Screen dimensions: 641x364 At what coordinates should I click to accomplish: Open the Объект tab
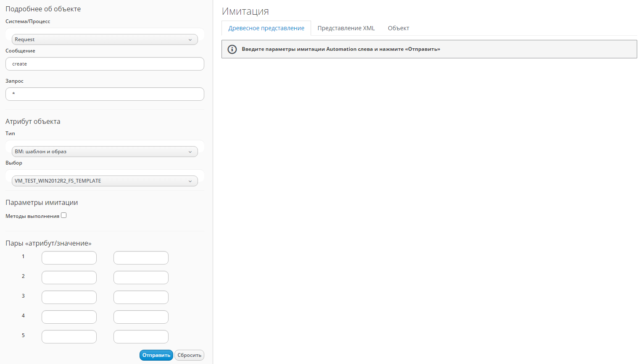point(398,28)
